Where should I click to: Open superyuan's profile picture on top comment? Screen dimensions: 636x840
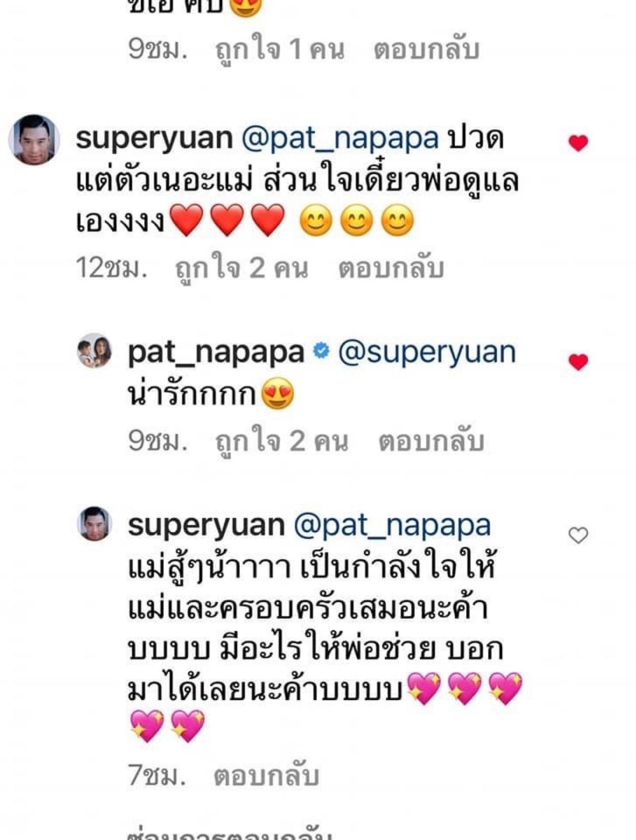34,140
